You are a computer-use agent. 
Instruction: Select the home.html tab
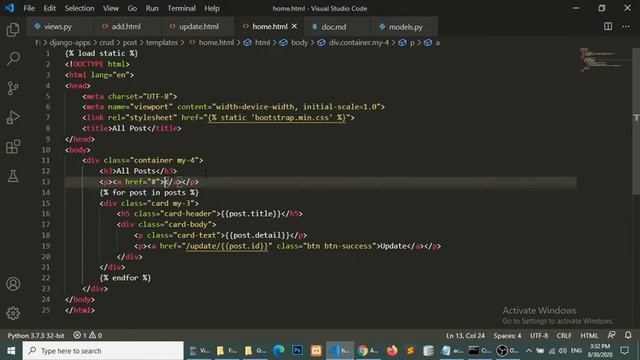click(x=269, y=27)
